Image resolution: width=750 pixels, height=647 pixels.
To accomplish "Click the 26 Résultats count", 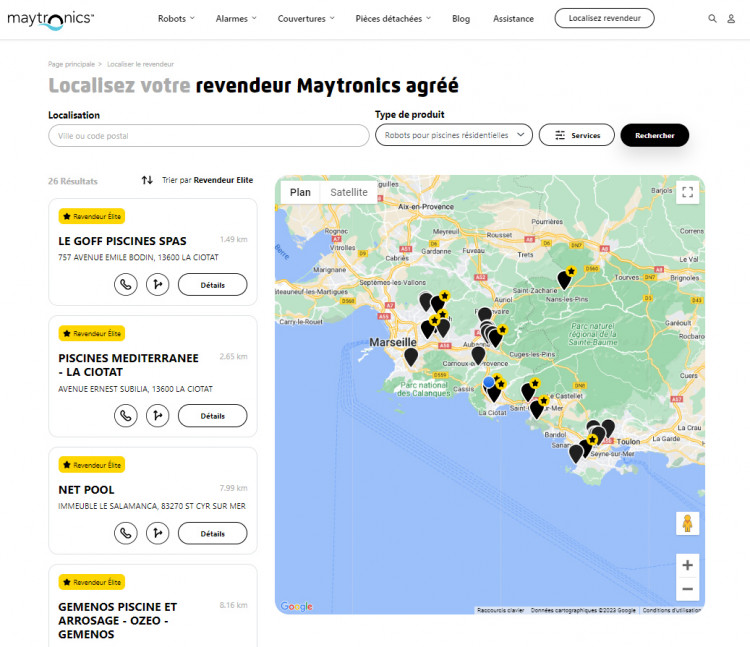I will (73, 181).
